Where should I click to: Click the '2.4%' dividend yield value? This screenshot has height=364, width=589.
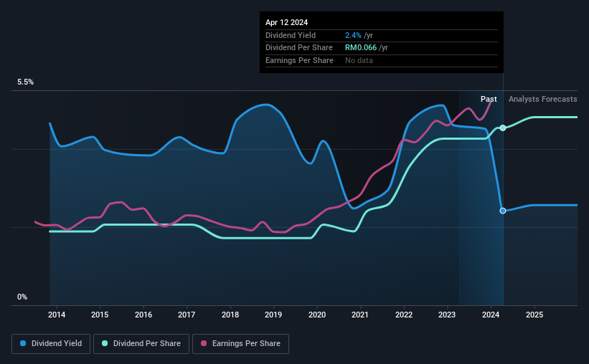click(x=353, y=35)
